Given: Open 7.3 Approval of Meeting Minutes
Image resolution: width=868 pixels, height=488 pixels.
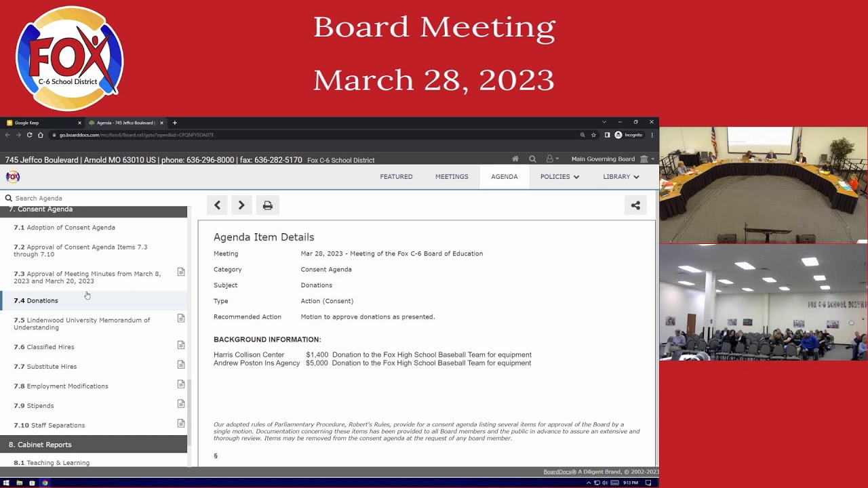Looking at the screenshot, I should point(87,277).
